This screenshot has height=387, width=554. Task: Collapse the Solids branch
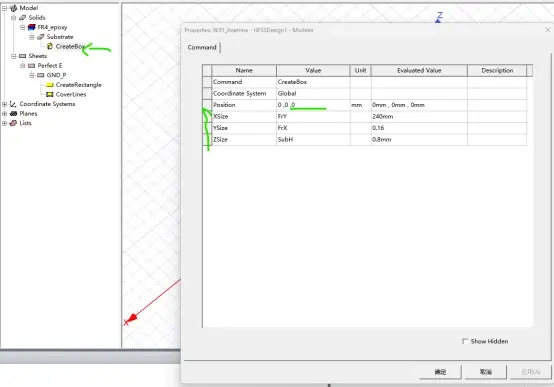pyautogui.click(x=13, y=17)
